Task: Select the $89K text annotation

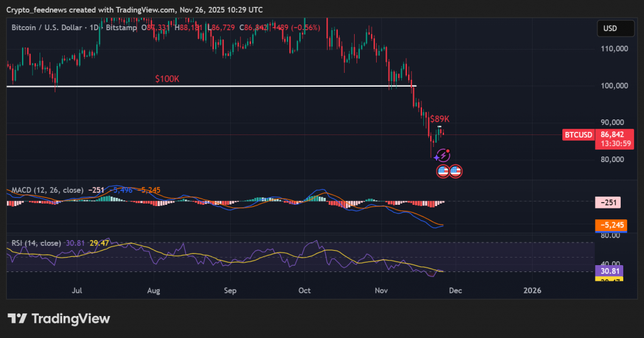Action: coord(440,119)
